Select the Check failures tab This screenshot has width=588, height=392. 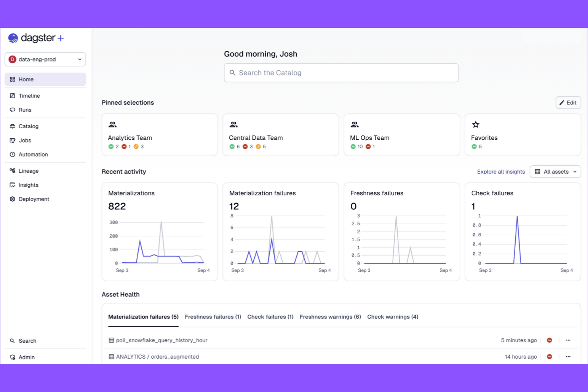coord(270,317)
